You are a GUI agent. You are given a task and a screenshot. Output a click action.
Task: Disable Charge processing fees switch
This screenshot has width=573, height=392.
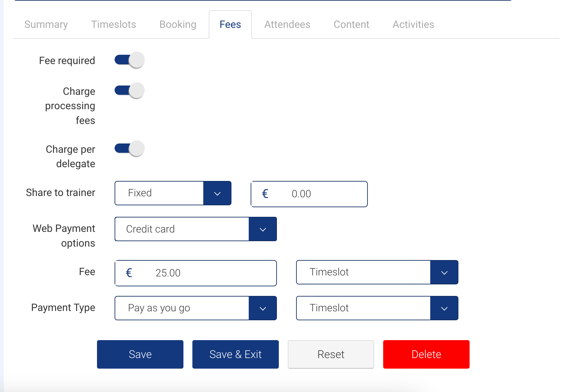[130, 91]
